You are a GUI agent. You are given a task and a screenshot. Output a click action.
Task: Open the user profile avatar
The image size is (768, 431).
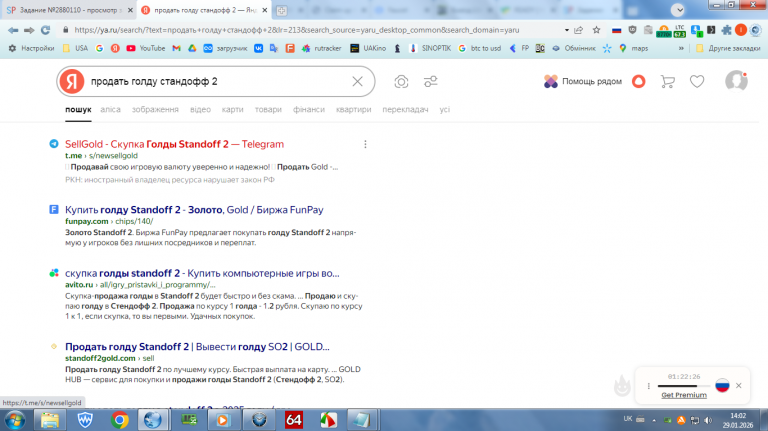click(x=736, y=81)
